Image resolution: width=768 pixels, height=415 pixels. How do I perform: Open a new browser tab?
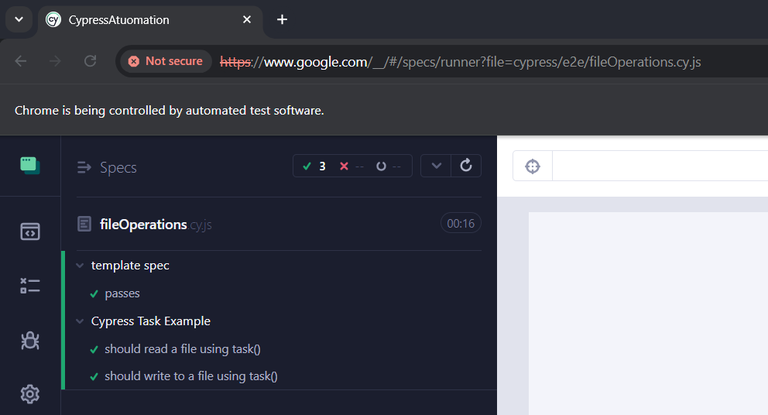[x=282, y=20]
